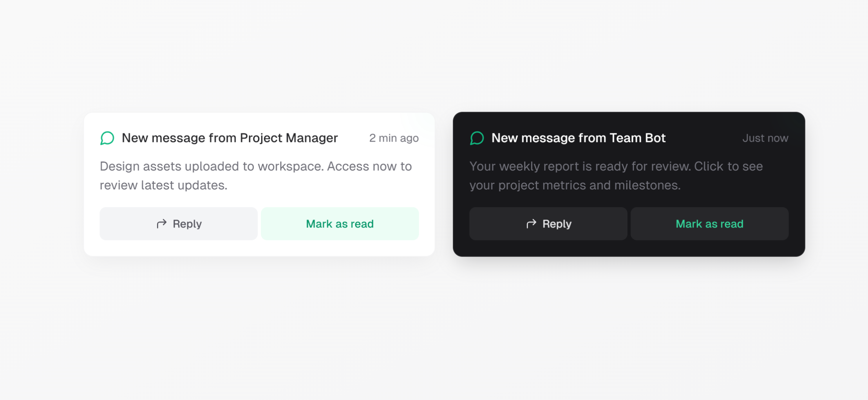Mark the Project Manager message as read
Image resolution: width=868 pixels, height=400 pixels.
click(x=340, y=224)
